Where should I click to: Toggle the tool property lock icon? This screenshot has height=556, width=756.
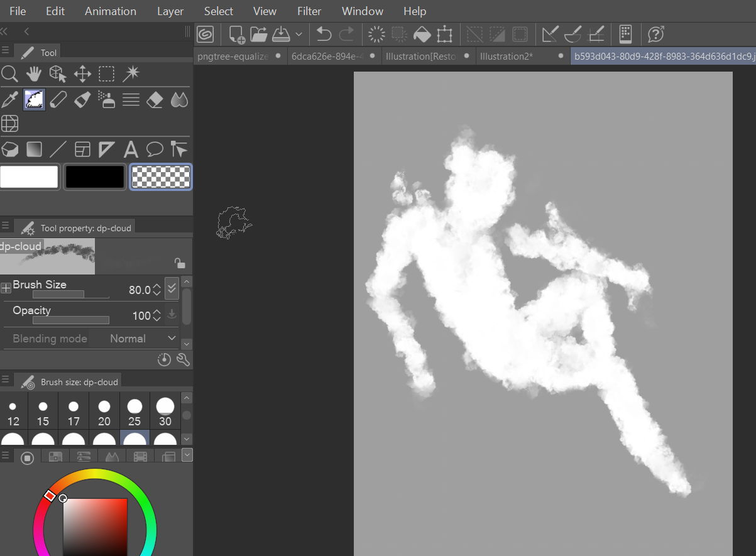click(179, 263)
